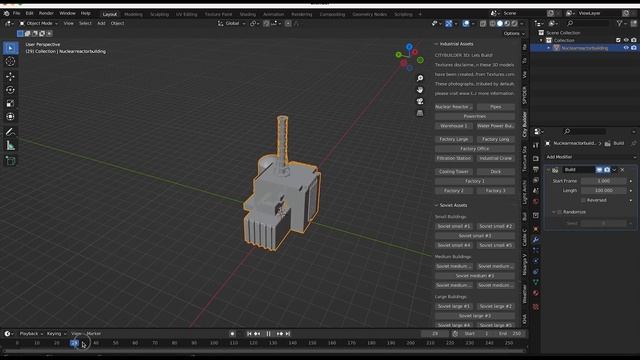Toggle Nuclearreactorbuilding render camera icon

click(634, 48)
